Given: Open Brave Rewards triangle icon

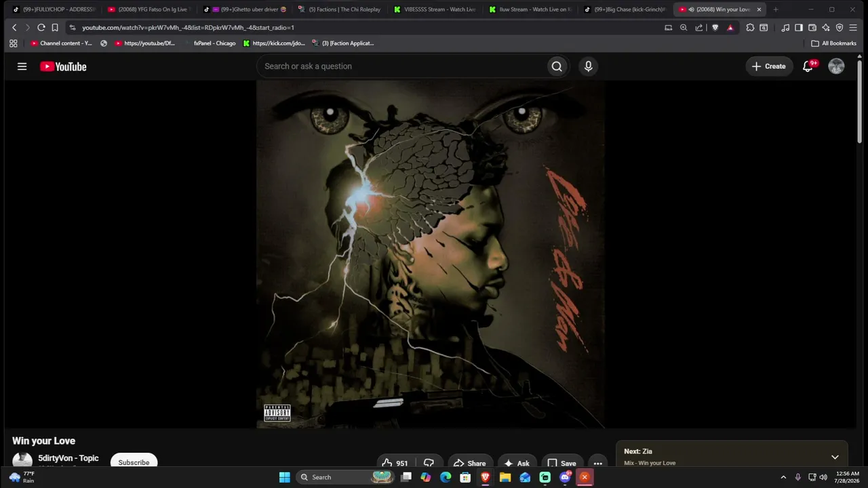Looking at the screenshot, I should pyautogui.click(x=730, y=28).
